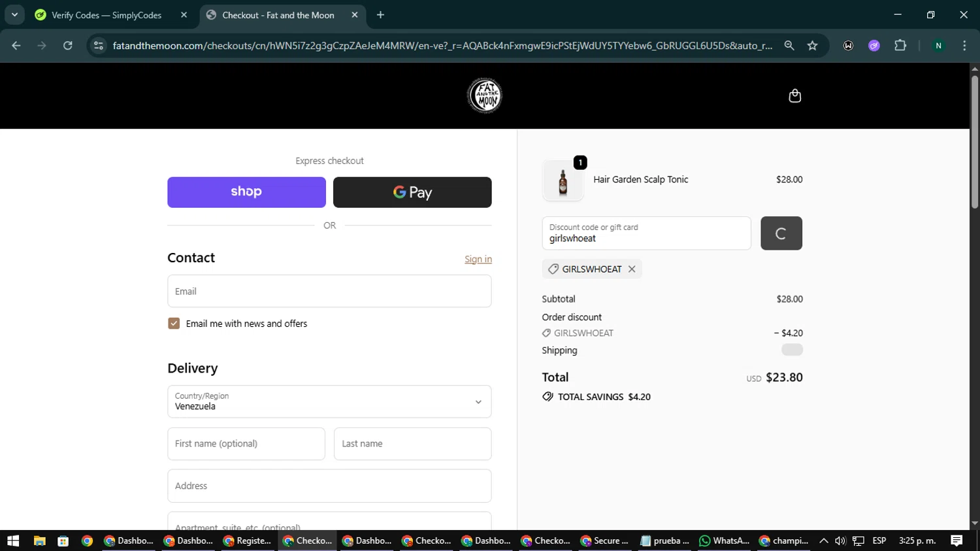Open Chrome profile N avatar

[x=938, y=46]
